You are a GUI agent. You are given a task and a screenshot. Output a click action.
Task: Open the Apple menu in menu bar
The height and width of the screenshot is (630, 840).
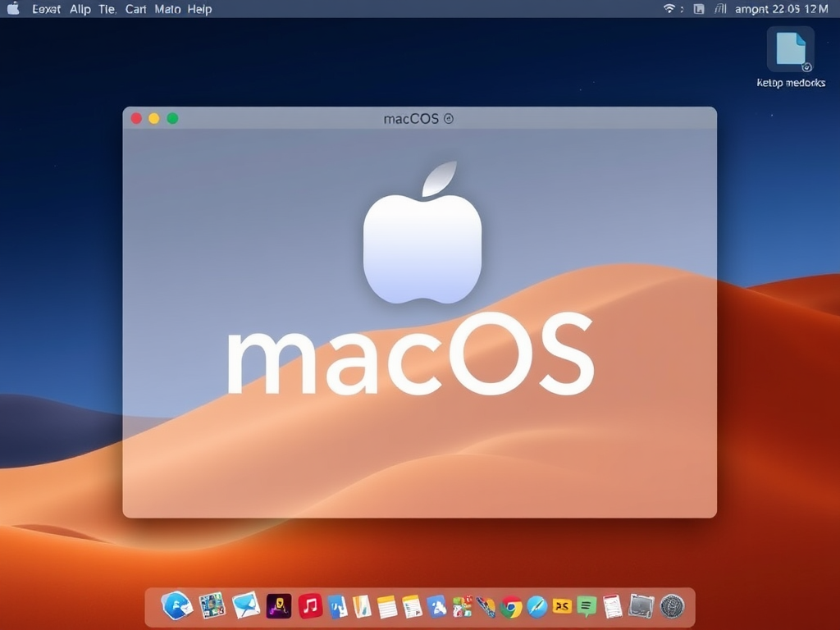13,8
